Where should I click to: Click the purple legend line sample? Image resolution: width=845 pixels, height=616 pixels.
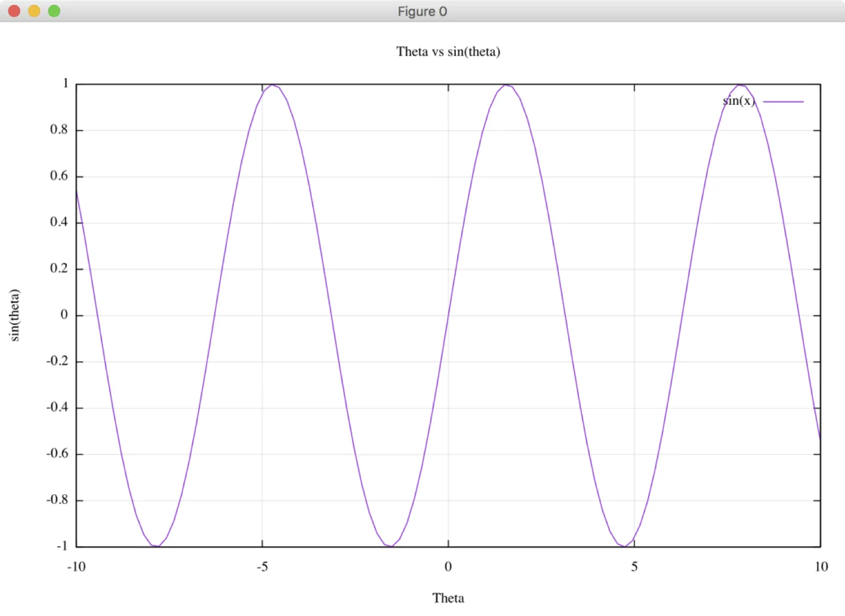[784, 102]
